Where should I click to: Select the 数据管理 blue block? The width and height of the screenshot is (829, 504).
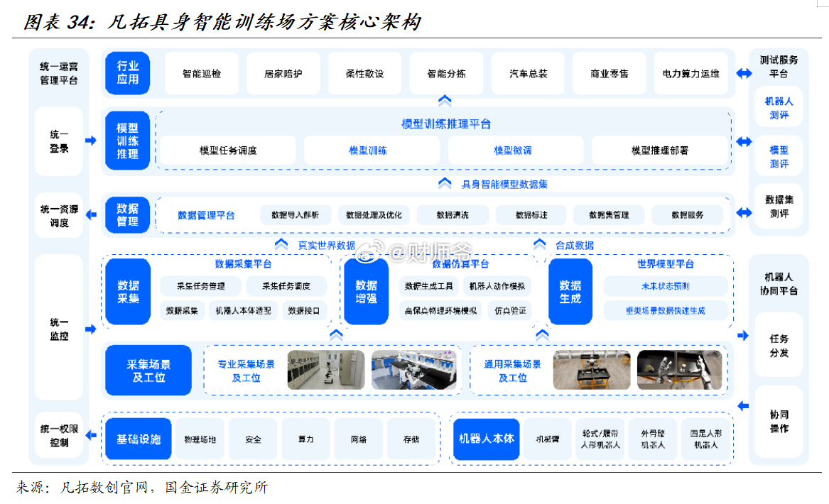pos(127,215)
